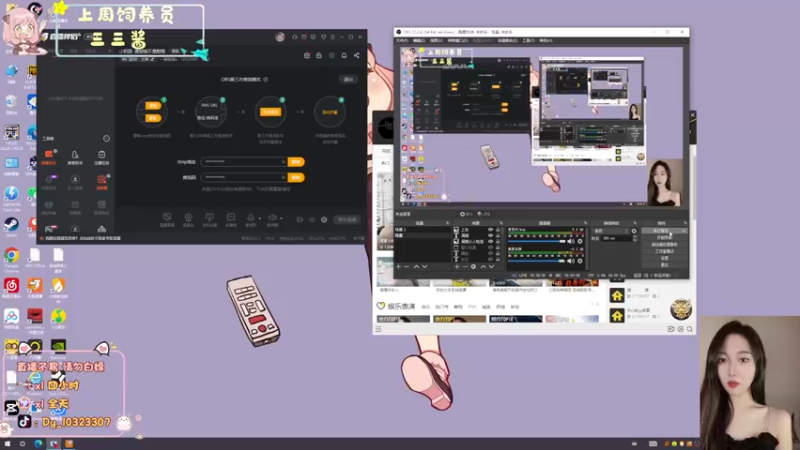Screen dimensions: 800x450
Task: Copy the rtmp address with orange button
Action: click(x=296, y=162)
